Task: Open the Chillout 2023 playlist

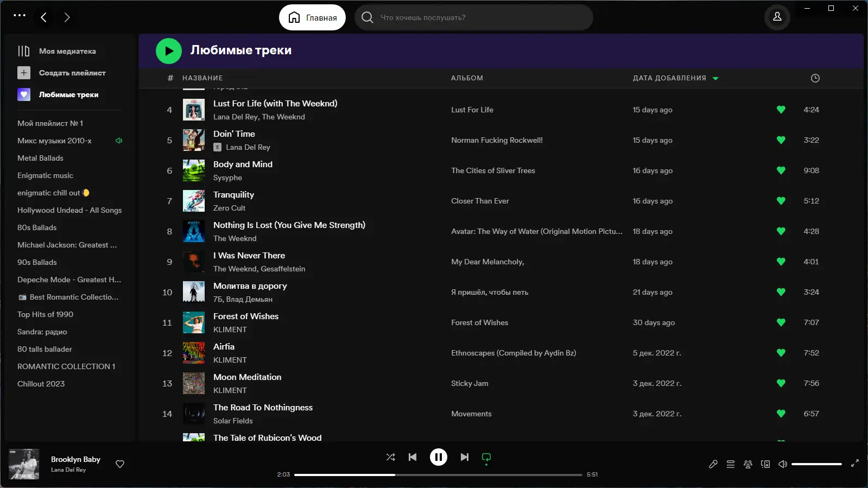Action: [41, 384]
